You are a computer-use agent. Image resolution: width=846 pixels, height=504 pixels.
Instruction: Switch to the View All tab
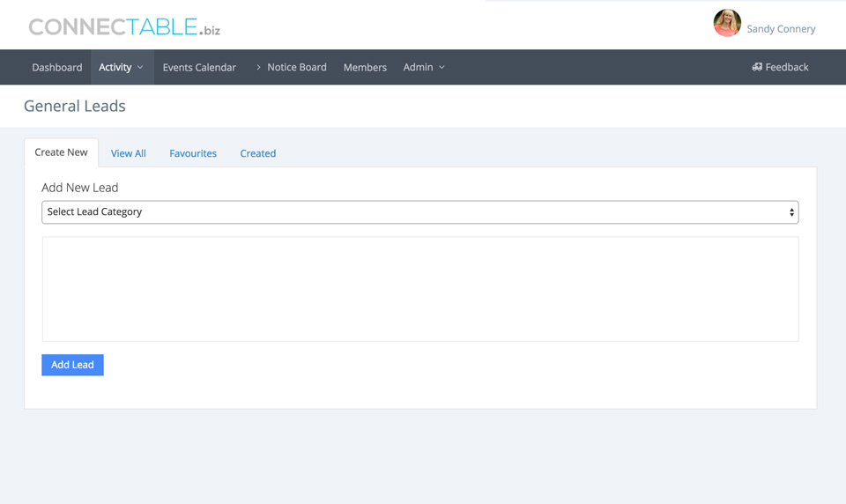tap(129, 153)
